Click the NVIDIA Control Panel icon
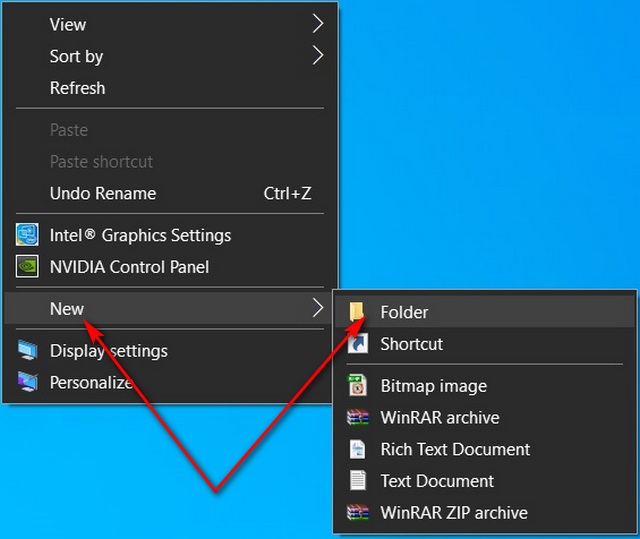Screen dimensions: 640x539 (27, 266)
